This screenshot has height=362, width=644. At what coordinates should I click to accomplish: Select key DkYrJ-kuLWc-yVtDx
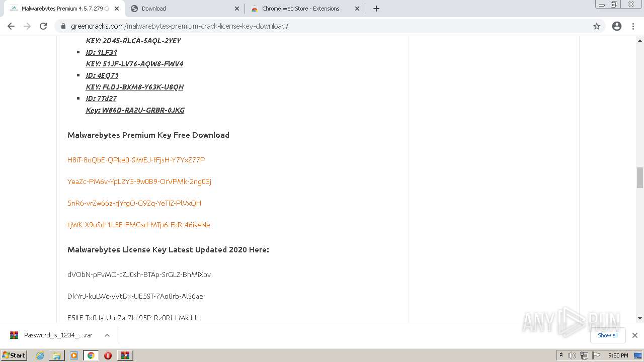point(135,296)
